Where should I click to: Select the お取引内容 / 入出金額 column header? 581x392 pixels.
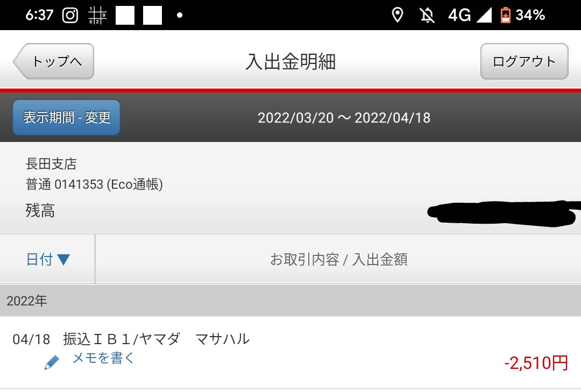tap(338, 259)
